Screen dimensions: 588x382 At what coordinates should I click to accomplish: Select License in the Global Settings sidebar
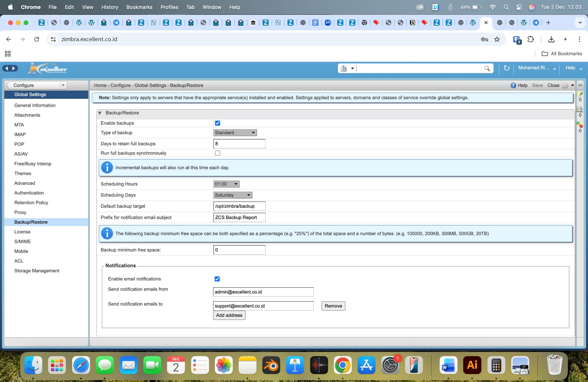coord(23,232)
